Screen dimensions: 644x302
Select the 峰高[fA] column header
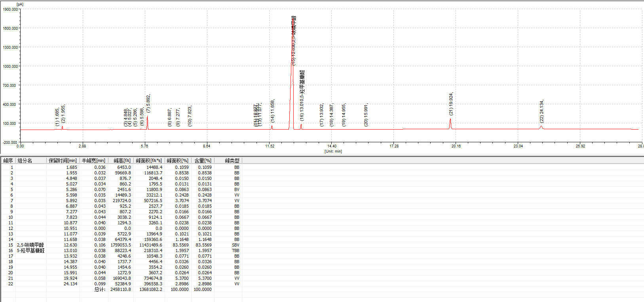click(x=122, y=161)
